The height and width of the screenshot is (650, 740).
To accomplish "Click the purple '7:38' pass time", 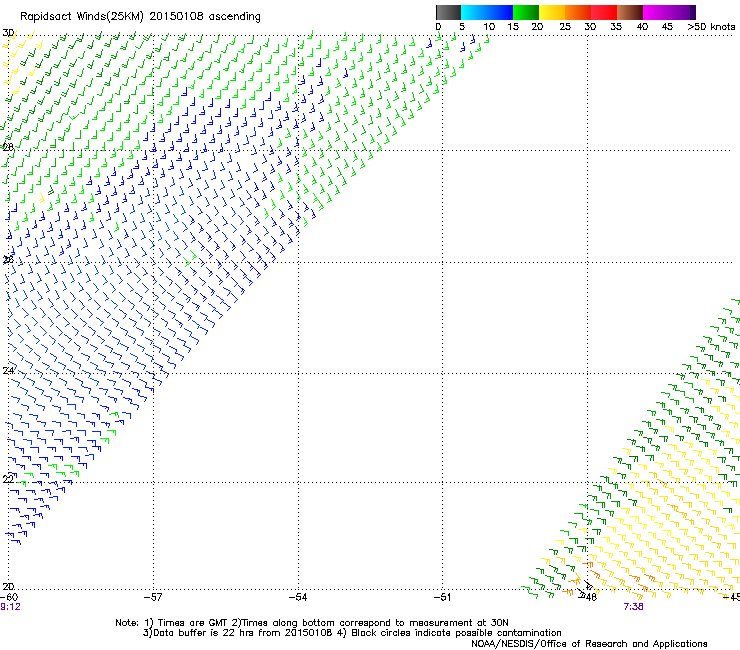I will pyautogui.click(x=633, y=607).
